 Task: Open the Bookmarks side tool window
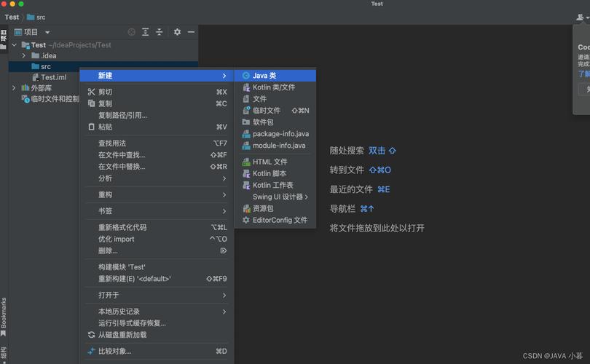tap(4, 317)
